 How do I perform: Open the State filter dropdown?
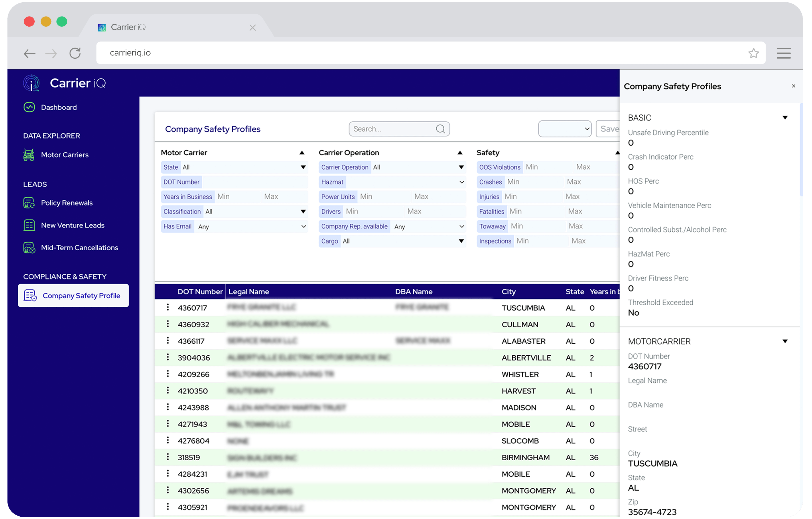[x=303, y=167]
